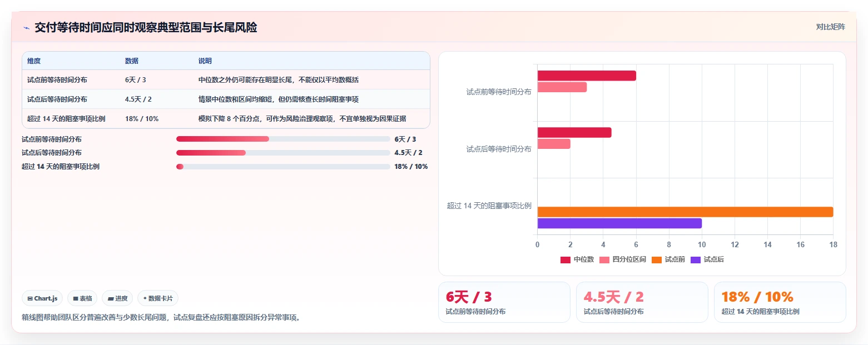Click the 4.5天 / 2 data card
The width and height of the screenshot is (868, 345).
(642, 302)
